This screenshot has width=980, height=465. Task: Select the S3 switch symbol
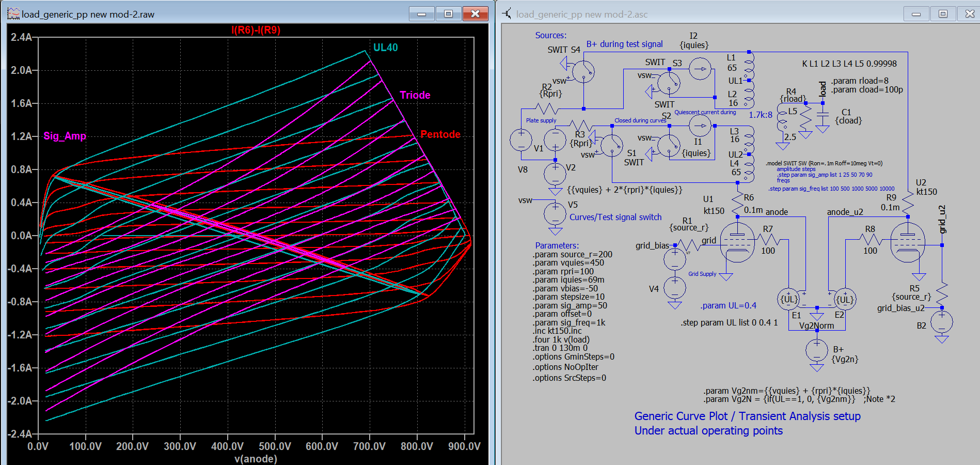669,83
